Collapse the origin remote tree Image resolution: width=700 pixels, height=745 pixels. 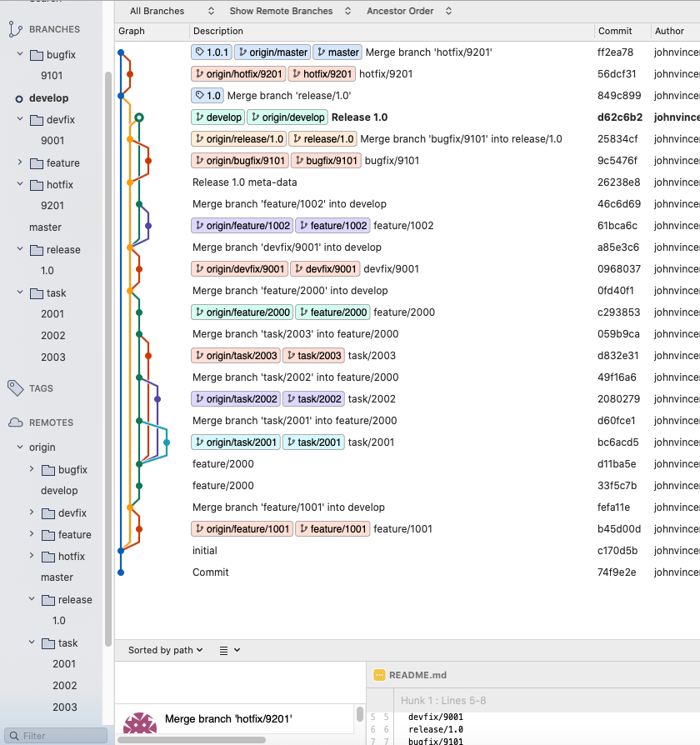pyautogui.click(x=20, y=447)
